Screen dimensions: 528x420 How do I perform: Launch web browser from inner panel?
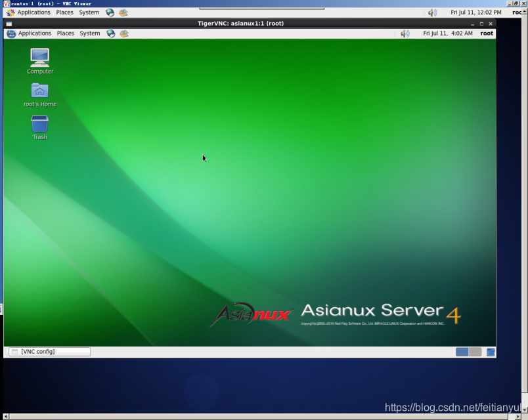pos(111,33)
